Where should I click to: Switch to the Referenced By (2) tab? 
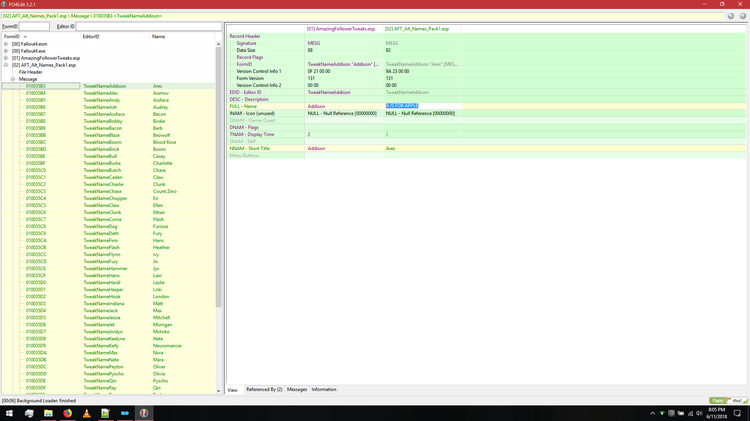(x=264, y=389)
